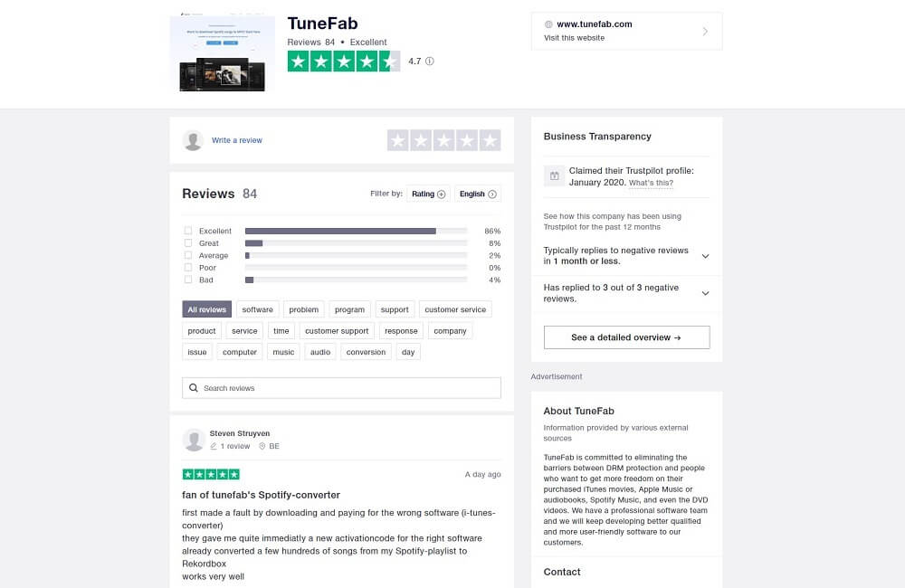Tick the Great rating checkbox
The image size is (905, 588).
tap(188, 243)
